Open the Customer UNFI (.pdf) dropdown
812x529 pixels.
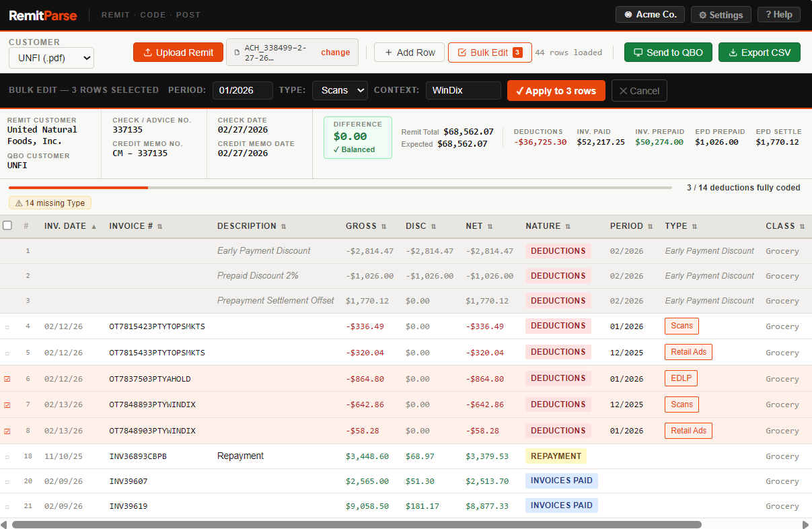(x=51, y=58)
